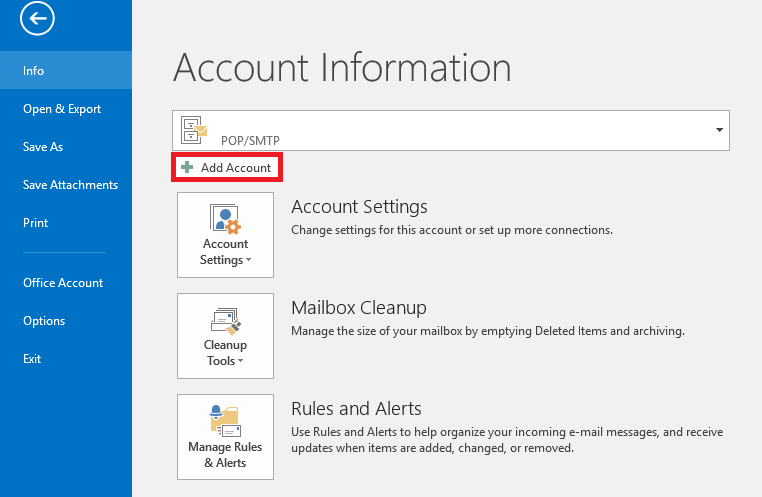The height and width of the screenshot is (497, 762).
Task: Click the Cleanup Tools mailbox broom icon
Action: point(225,320)
